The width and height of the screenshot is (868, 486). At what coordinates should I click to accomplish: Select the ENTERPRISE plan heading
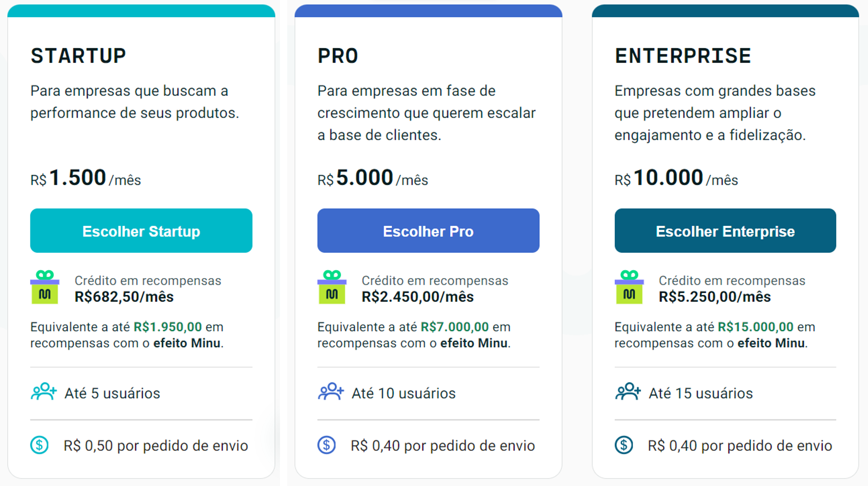[683, 56]
